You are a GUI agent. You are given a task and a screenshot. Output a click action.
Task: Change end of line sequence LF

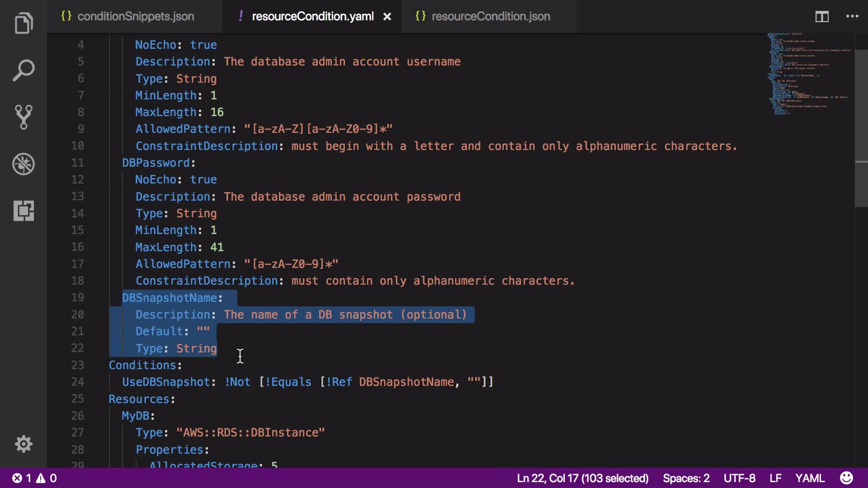coord(775,478)
